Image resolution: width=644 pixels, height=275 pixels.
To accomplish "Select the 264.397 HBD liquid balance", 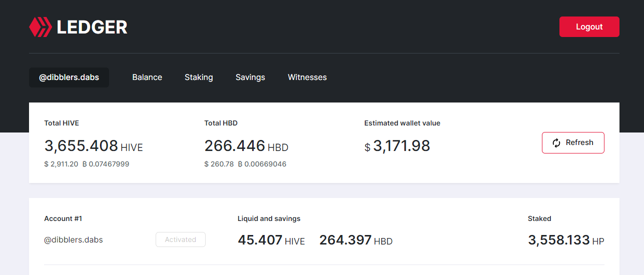I will click(x=356, y=240).
